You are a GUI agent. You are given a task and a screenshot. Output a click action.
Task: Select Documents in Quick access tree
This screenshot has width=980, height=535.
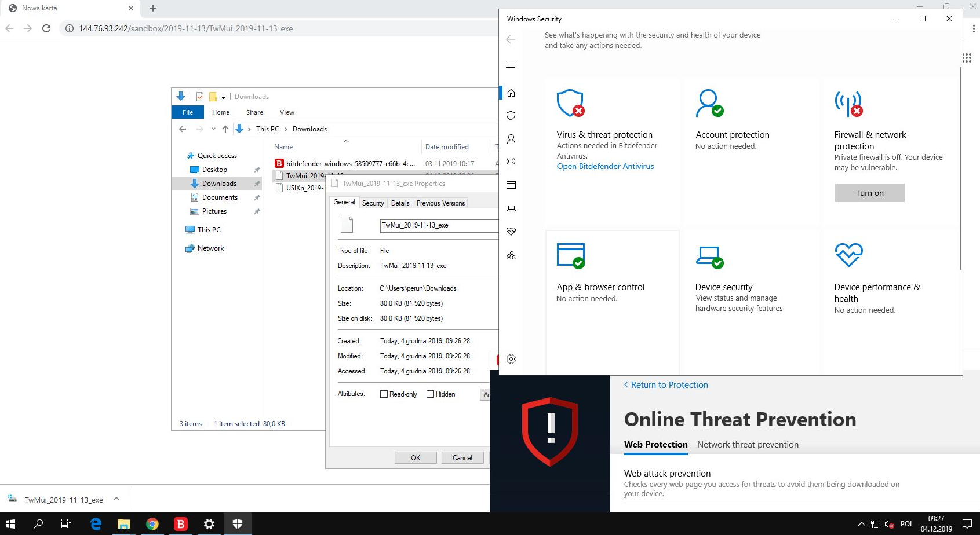click(220, 197)
